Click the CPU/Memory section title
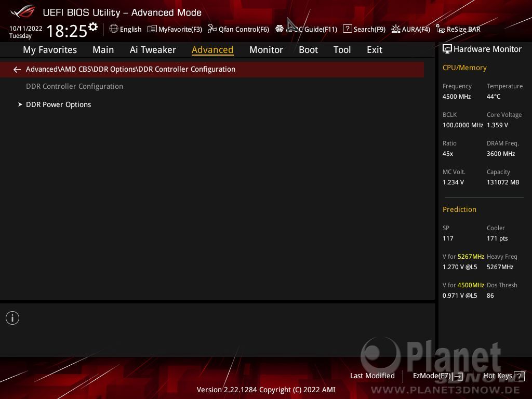Viewport: 532px width, 399px height. pyautogui.click(x=464, y=68)
